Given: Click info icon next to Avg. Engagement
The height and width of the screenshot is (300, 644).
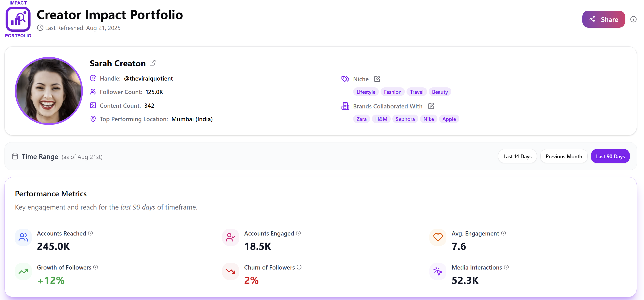Looking at the screenshot, I should [504, 233].
